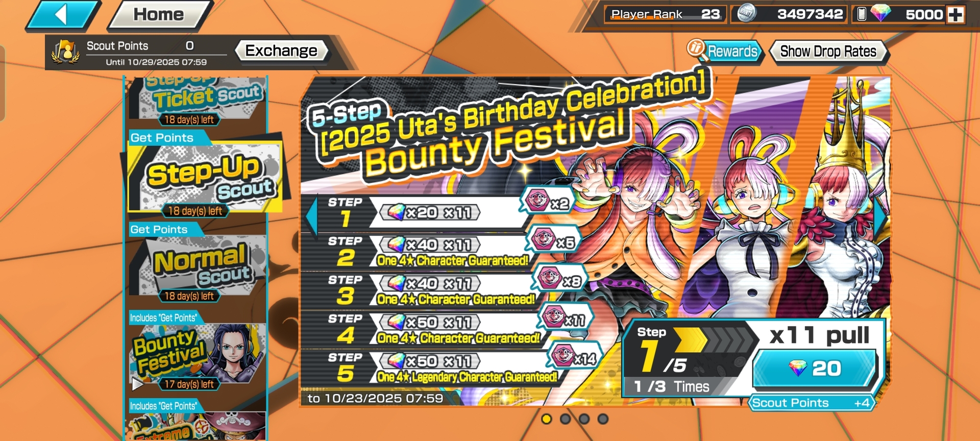
Task: Add more rainbow diamonds with plus icon
Action: [x=955, y=14]
